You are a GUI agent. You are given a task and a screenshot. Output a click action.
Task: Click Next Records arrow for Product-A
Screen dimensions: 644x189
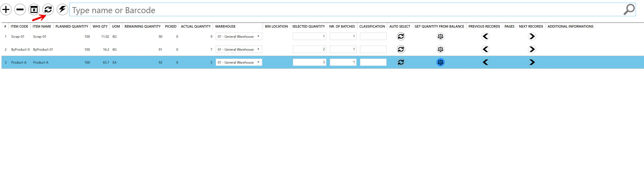coord(532,62)
